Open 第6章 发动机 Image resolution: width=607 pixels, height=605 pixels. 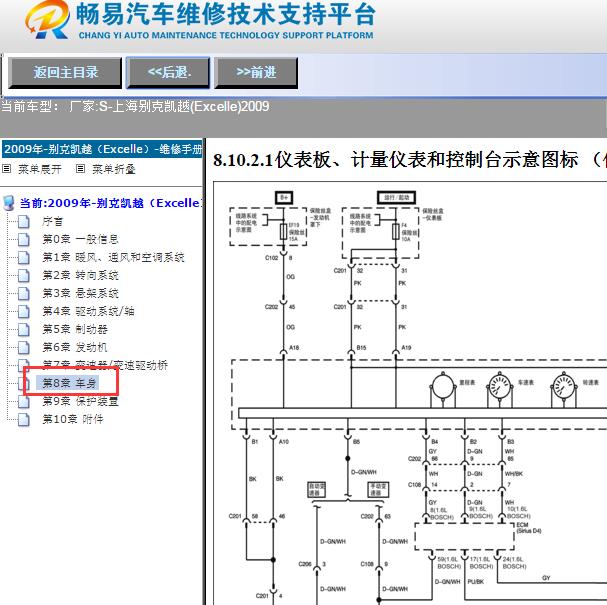pyautogui.click(x=75, y=347)
